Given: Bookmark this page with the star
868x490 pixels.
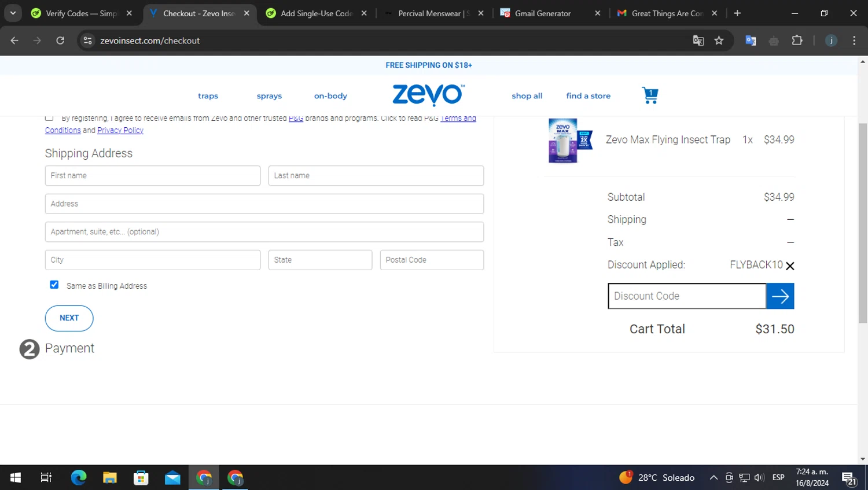Looking at the screenshot, I should (719, 40).
